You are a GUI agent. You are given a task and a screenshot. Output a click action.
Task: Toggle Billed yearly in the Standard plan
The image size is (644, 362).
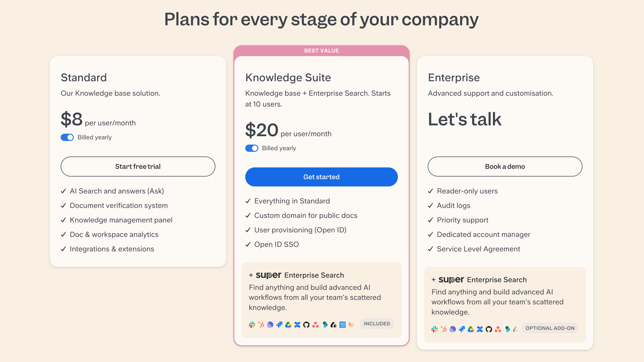pyautogui.click(x=67, y=137)
